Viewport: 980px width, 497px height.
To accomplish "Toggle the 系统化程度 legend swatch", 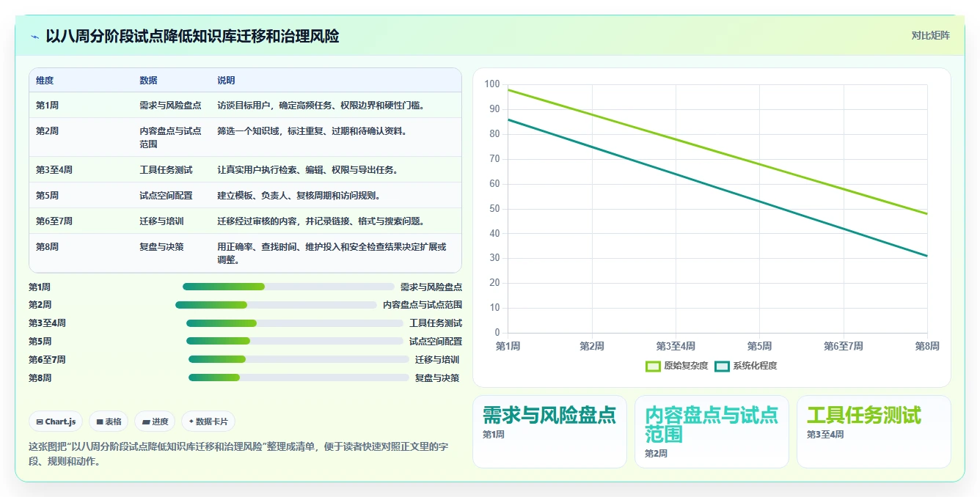I will 722,366.
